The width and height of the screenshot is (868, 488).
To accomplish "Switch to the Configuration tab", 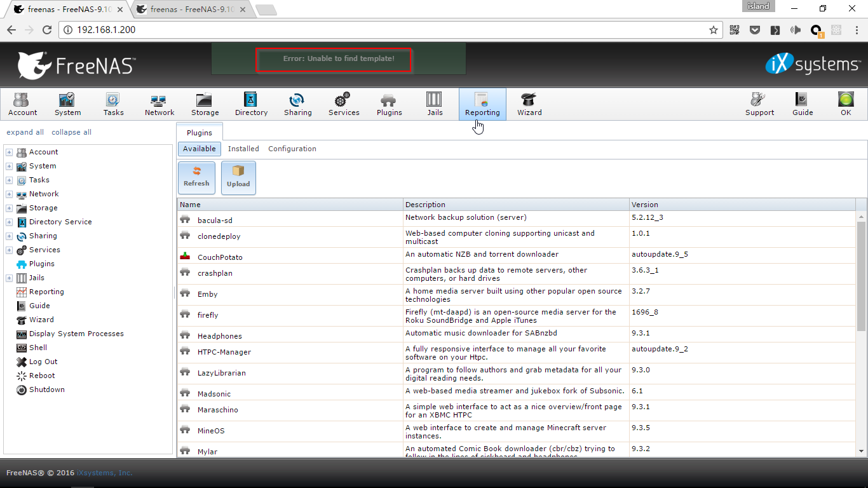I will (x=292, y=149).
